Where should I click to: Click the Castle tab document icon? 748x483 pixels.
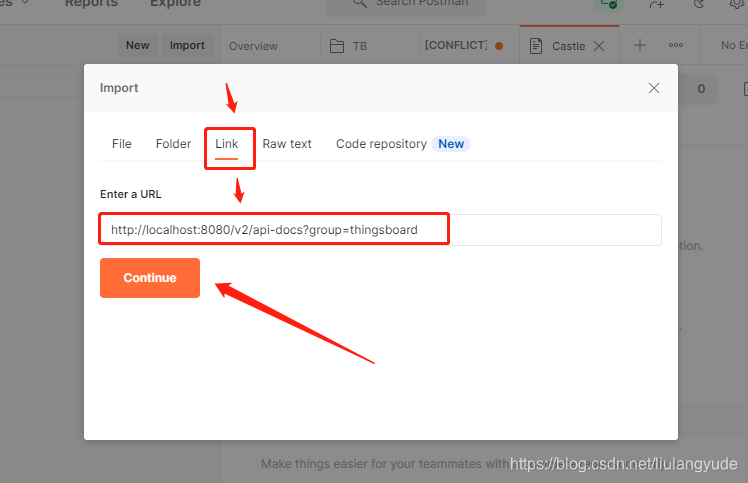[536, 46]
